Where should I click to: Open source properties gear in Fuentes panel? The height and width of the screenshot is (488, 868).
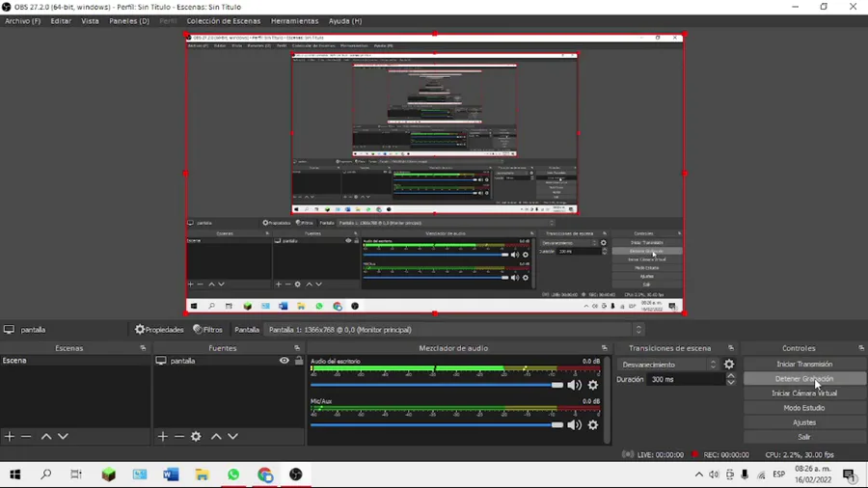coord(196,437)
